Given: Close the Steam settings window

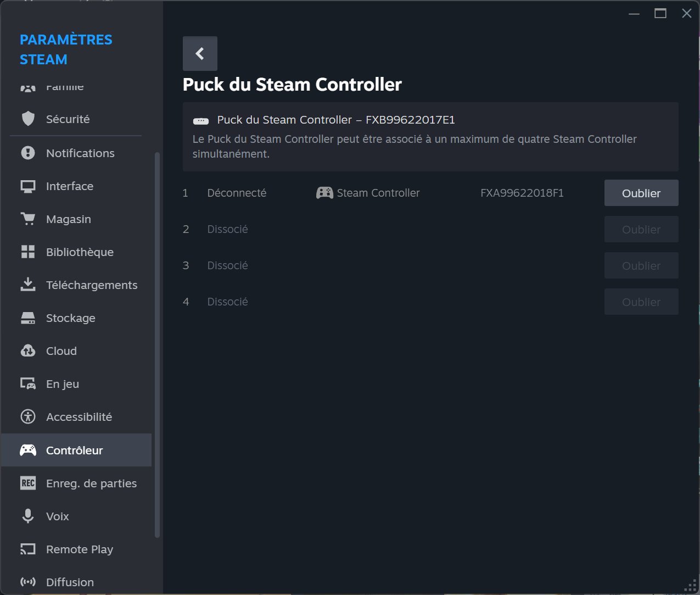Looking at the screenshot, I should [x=687, y=14].
